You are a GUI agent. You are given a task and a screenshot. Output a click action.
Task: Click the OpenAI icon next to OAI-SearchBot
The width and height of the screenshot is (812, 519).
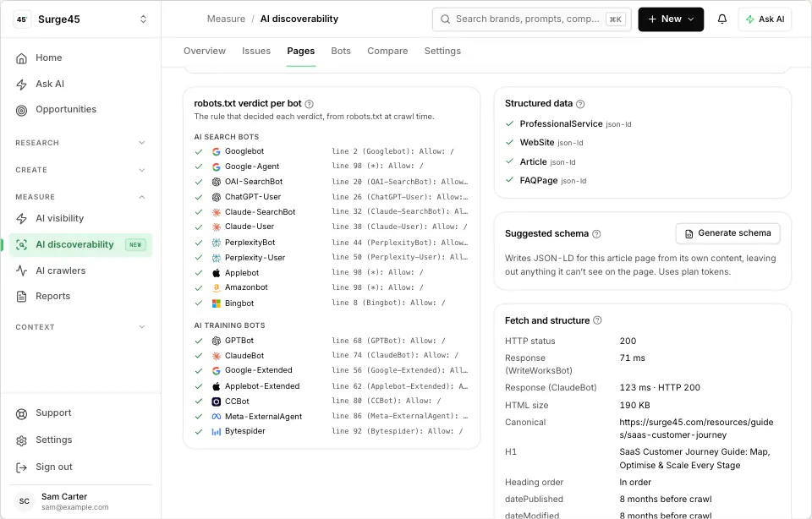[216, 182]
